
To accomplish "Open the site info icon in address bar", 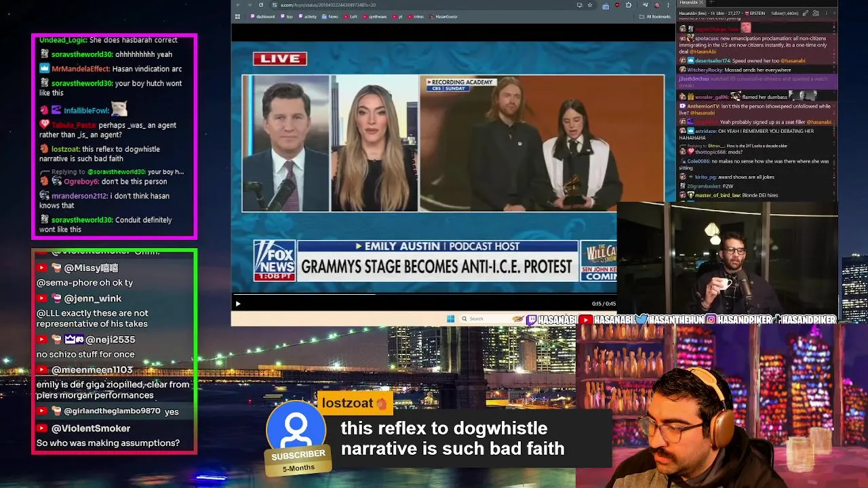I will coord(275,5).
